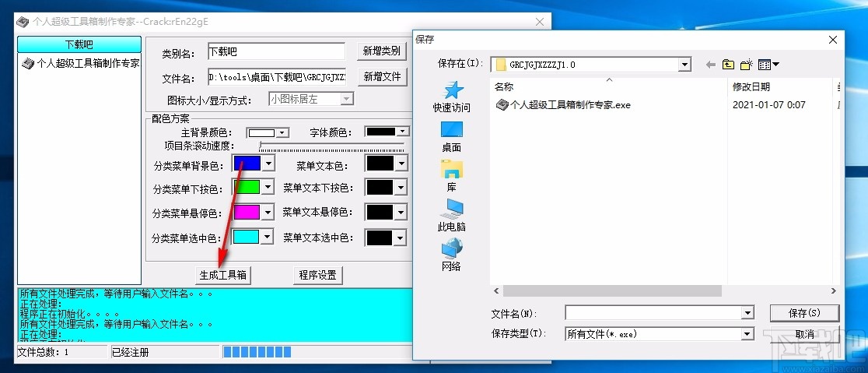Screen dimensions: 868x373
Task: Open 菜单文本选中色 dropdown arrow
Action: click(x=401, y=238)
